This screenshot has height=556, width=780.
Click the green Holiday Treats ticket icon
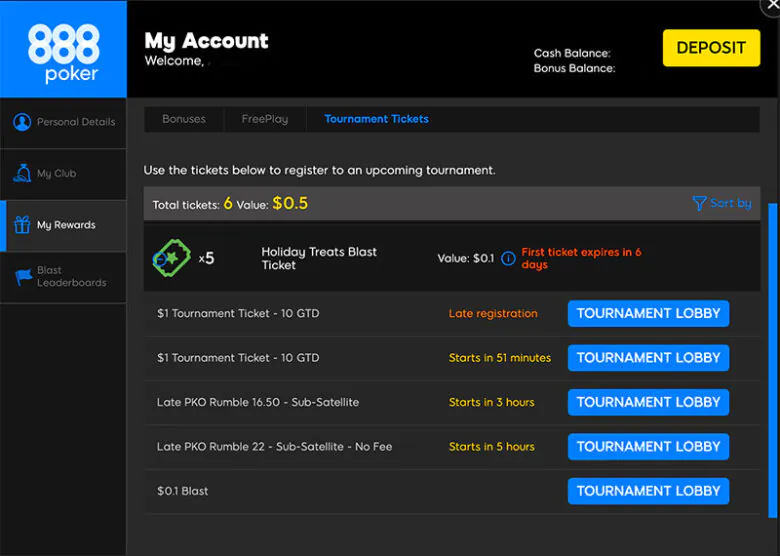[171, 258]
